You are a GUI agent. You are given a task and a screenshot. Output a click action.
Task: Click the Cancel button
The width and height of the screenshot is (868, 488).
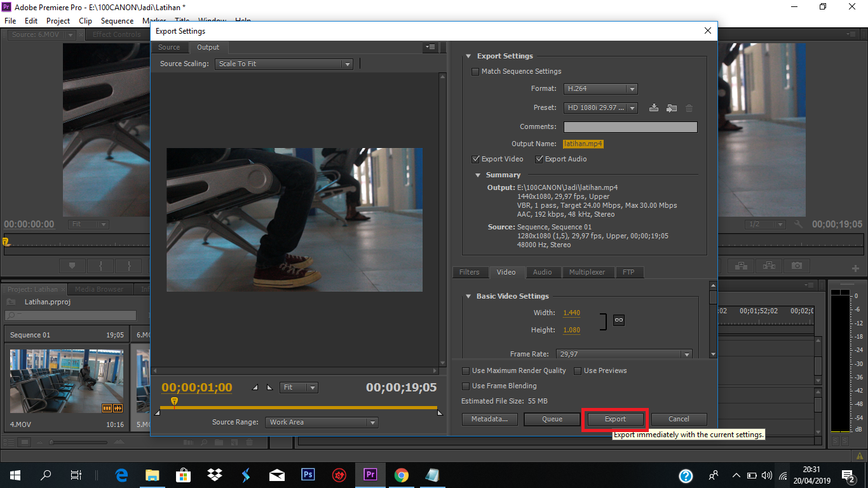(x=679, y=419)
